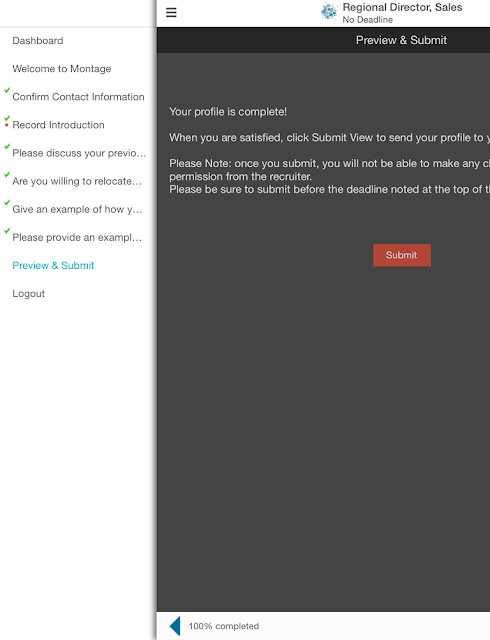Click 'Your profile is complete!' message
490x640 pixels.
[x=228, y=112]
